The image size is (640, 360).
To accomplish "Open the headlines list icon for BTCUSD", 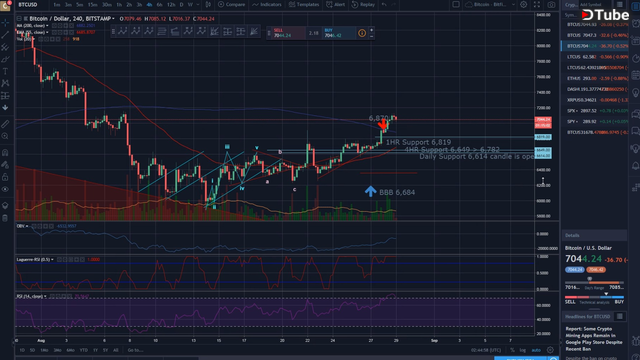I will (620, 316).
